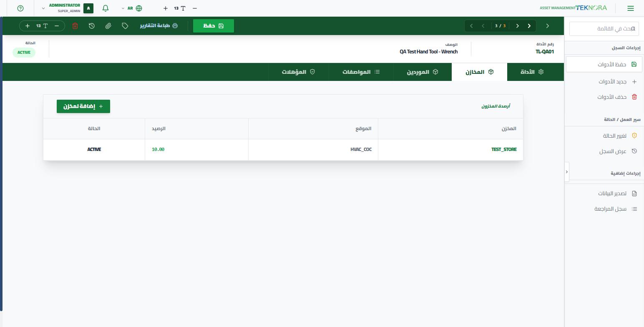Click تغيير الحالة in sidebar
Screen dimensions: 644x327
[604, 136]
